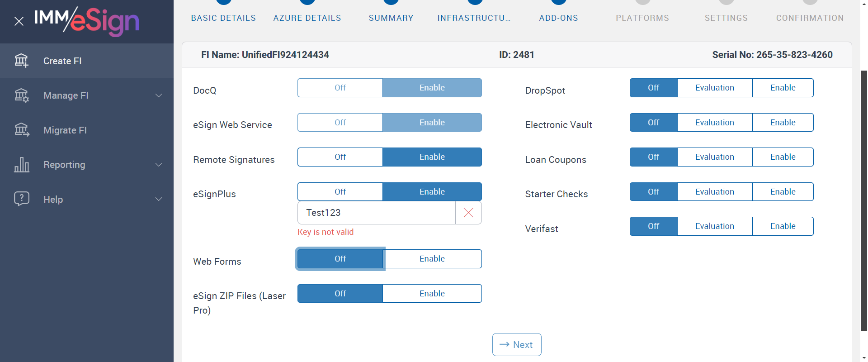The width and height of the screenshot is (868, 362).
Task: Click the Help question-mark icon
Action: 21,199
